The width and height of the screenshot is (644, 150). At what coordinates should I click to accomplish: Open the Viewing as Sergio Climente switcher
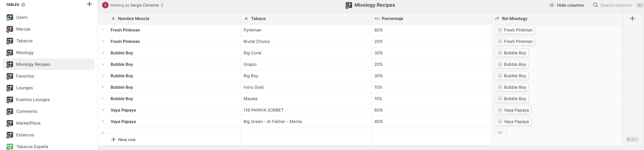coord(133,5)
